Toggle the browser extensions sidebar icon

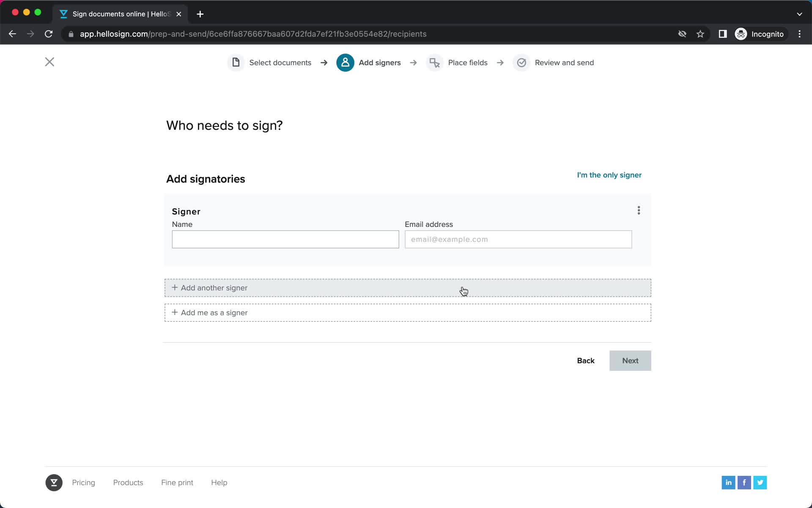tap(723, 34)
